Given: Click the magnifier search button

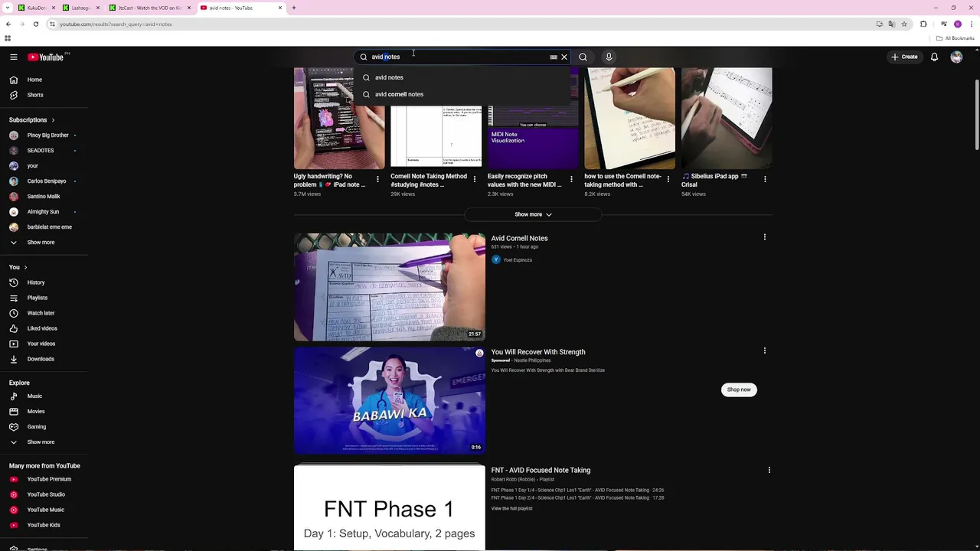Looking at the screenshot, I should 583,57.
